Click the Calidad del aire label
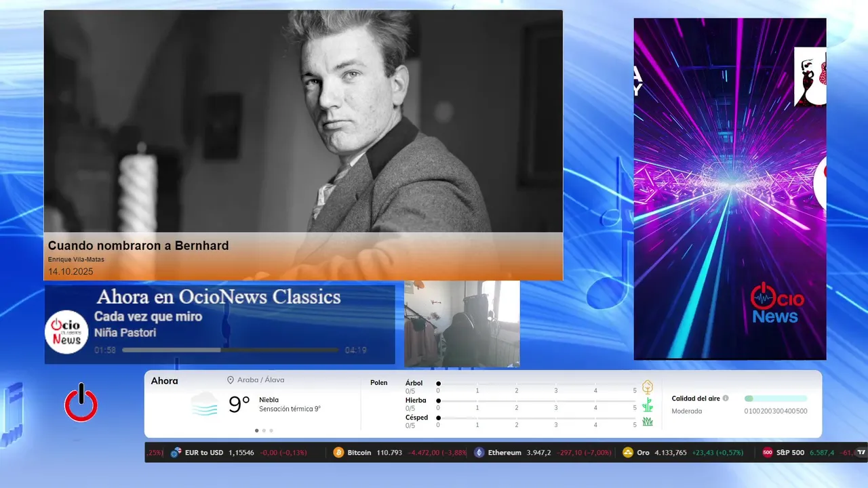Image resolution: width=868 pixels, height=488 pixels. [x=696, y=399]
